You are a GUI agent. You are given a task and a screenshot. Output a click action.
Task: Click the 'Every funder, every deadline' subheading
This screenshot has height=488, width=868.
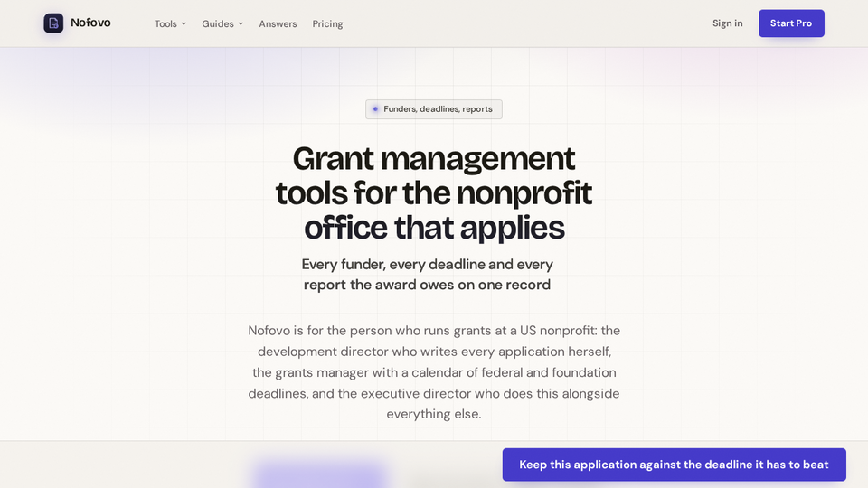click(x=427, y=275)
